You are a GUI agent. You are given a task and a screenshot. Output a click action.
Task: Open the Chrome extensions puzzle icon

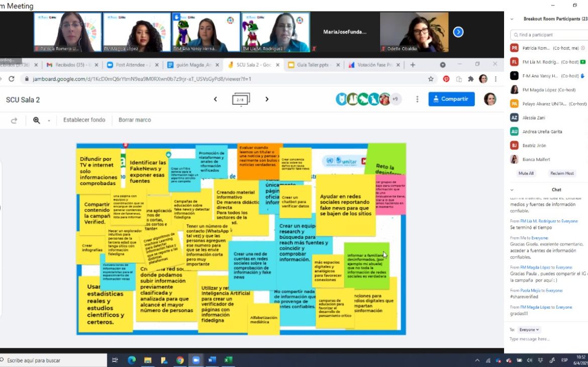point(470,79)
